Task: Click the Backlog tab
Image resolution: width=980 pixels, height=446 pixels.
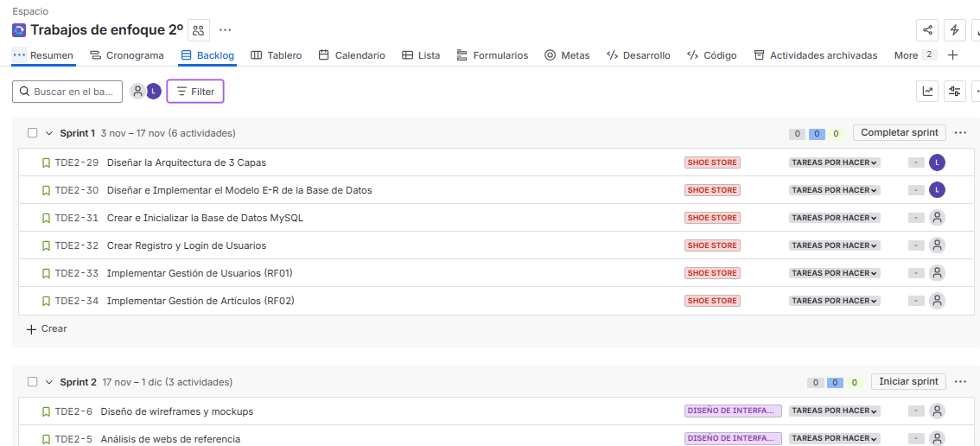Action: coord(207,55)
